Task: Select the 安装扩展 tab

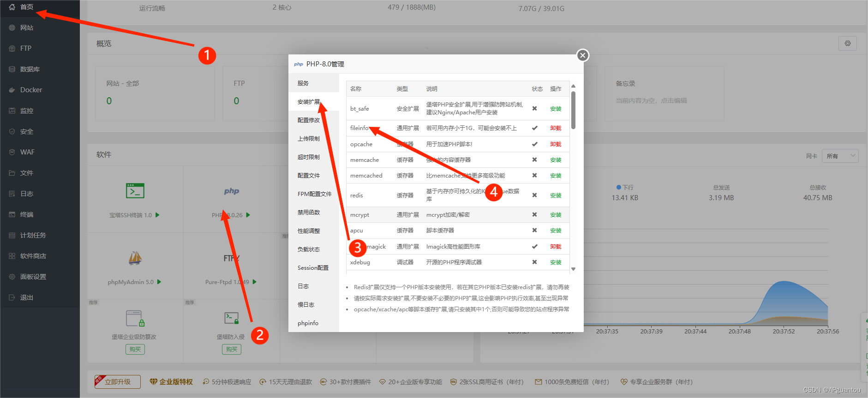Action: pos(314,102)
